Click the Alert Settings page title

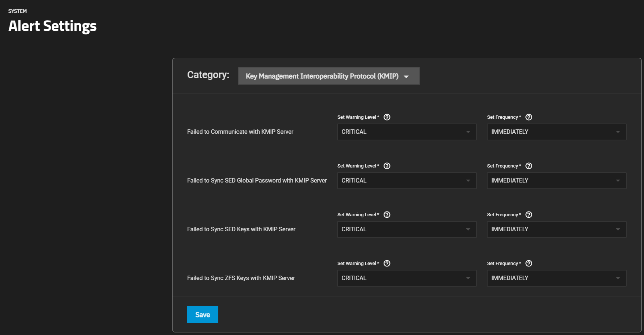pyautogui.click(x=52, y=26)
